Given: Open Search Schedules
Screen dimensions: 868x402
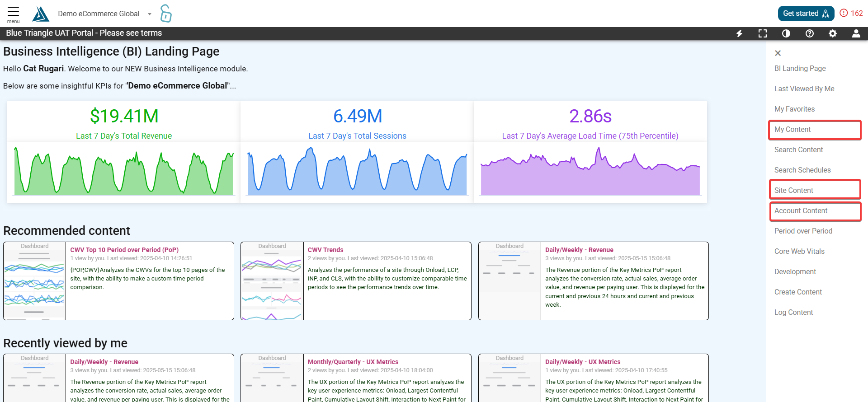Looking at the screenshot, I should pos(802,170).
